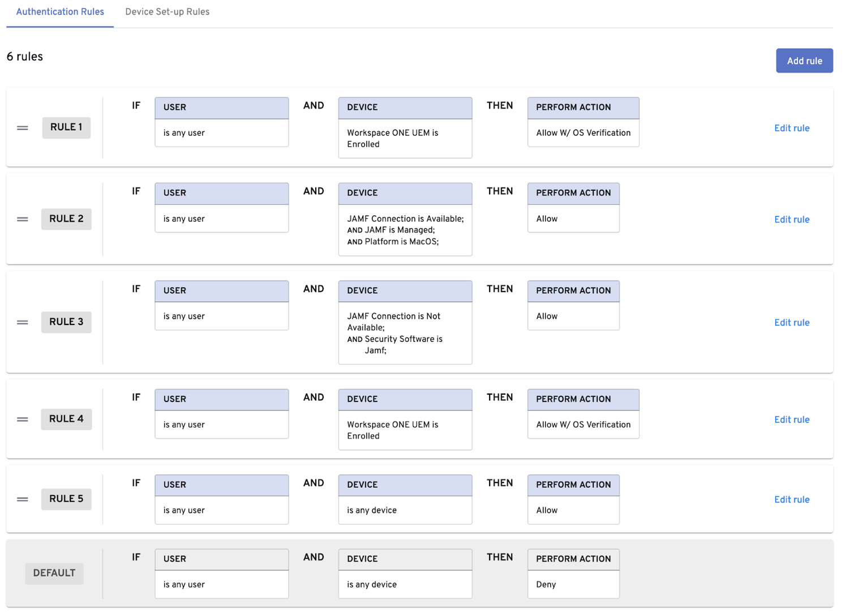Click Rule 2's JAMF device conditions box

coord(405,230)
